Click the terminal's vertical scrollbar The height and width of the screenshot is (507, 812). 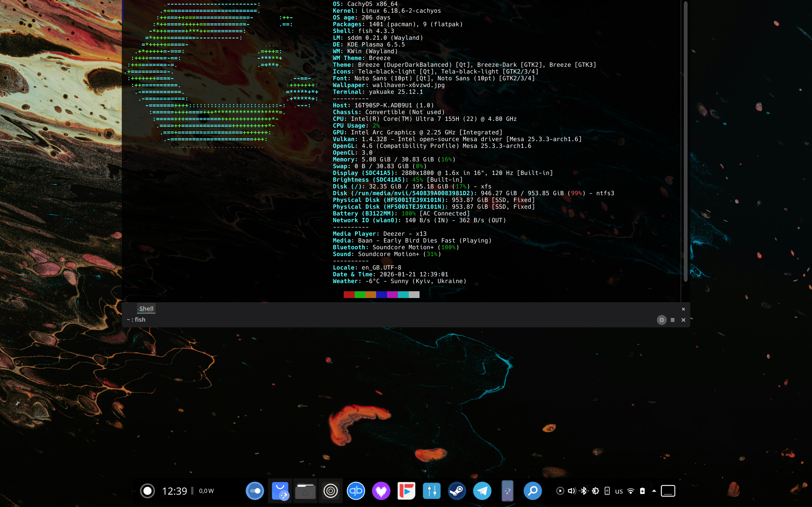click(685, 141)
